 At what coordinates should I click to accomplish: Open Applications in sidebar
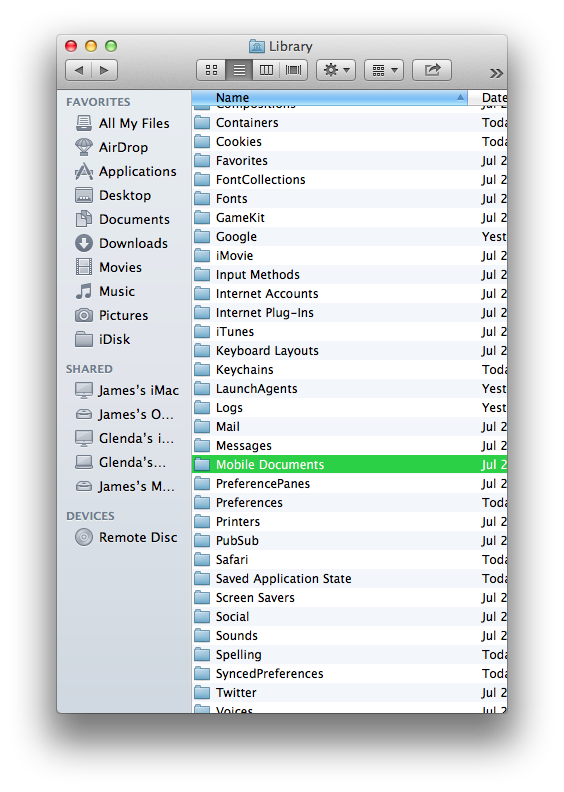pos(126,172)
